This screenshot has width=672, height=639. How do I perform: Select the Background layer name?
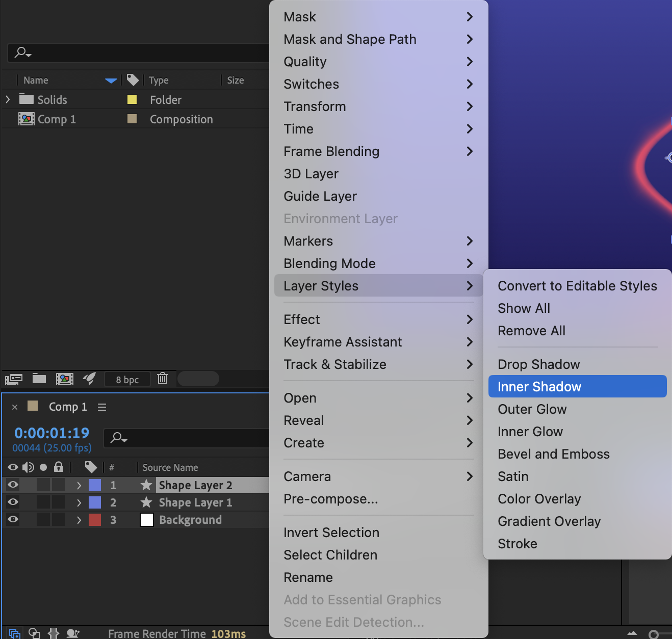(x=190, y=520)
